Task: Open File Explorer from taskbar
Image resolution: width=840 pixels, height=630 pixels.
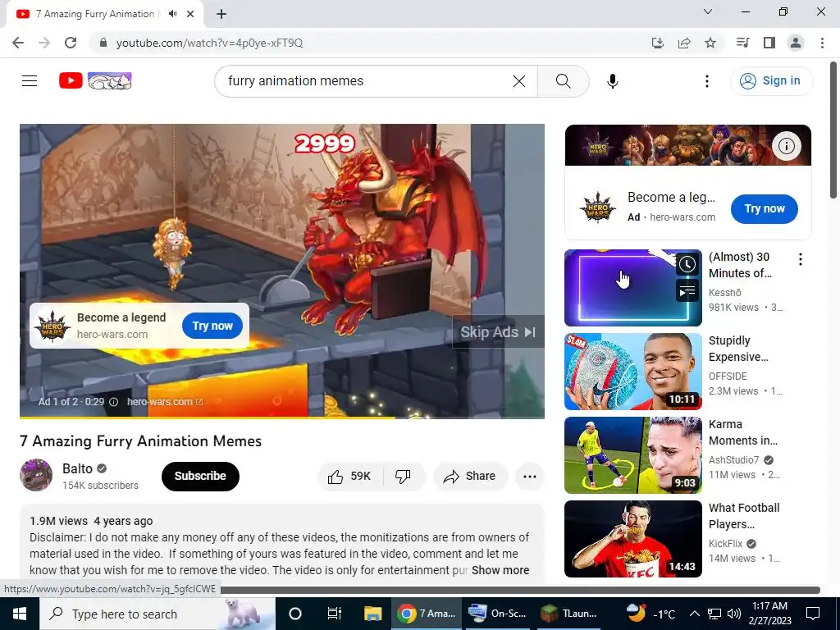Action: click(373, 614)
